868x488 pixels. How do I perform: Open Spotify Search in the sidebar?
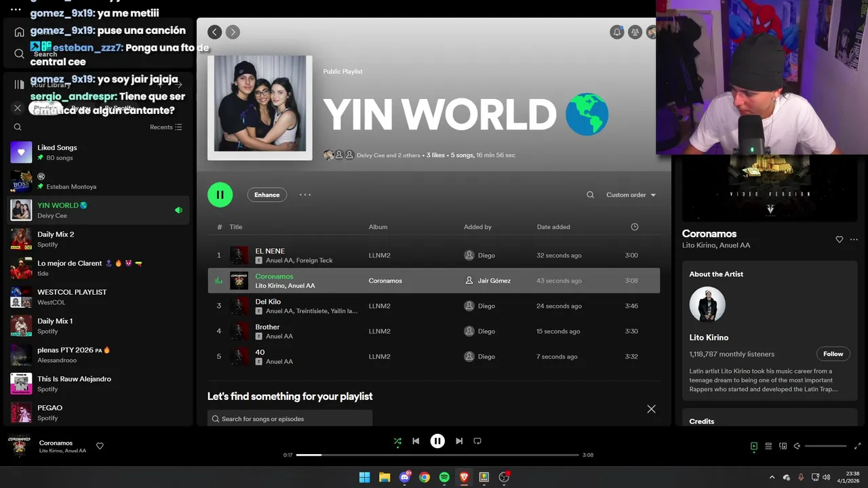pos(19,54)
